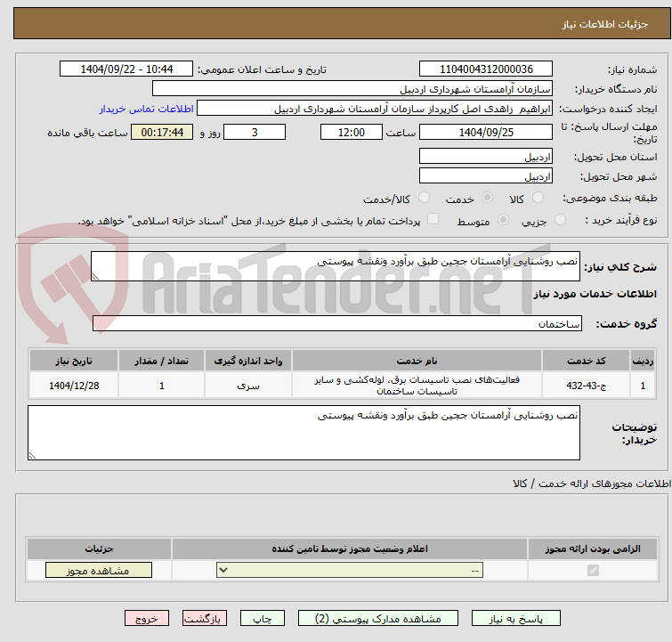
Task: Select the کالا/خدمت radio button
Action: pyautogui.click(x=424, y=198)
